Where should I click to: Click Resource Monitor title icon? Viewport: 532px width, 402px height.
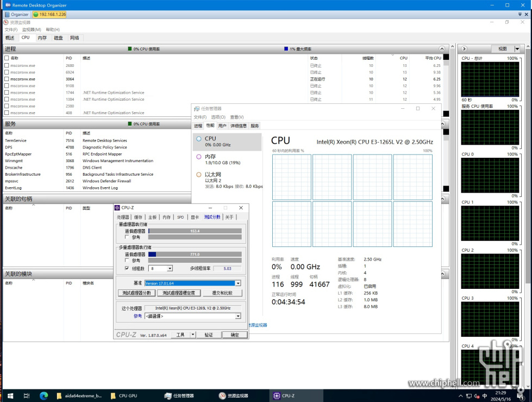[x=6, y=22]
